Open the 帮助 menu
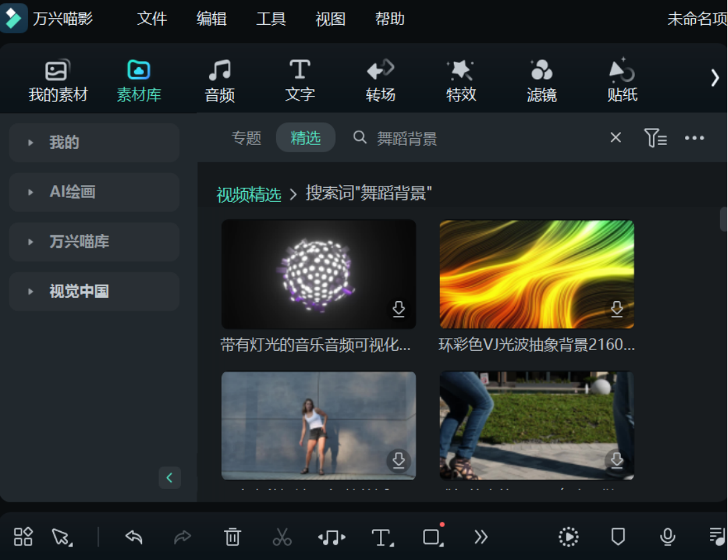This screenshot has height=560, width=728. (x=389, y=19)
